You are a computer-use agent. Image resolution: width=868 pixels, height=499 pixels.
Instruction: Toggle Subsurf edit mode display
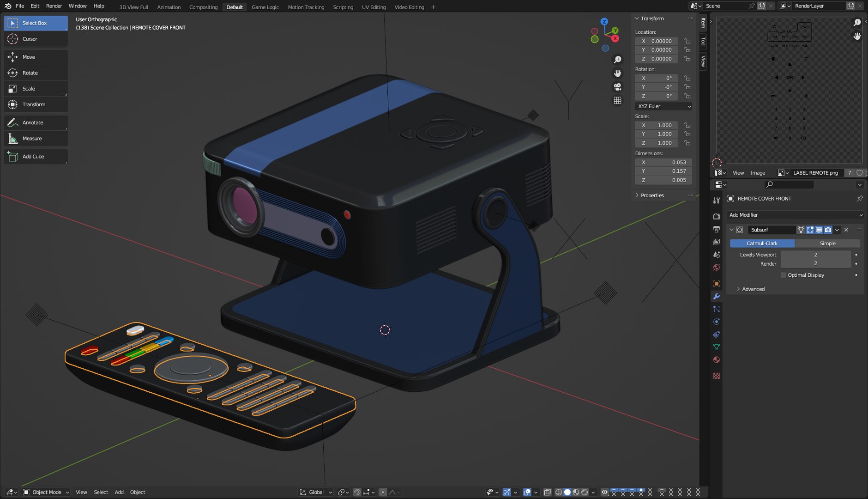[810, 230]
